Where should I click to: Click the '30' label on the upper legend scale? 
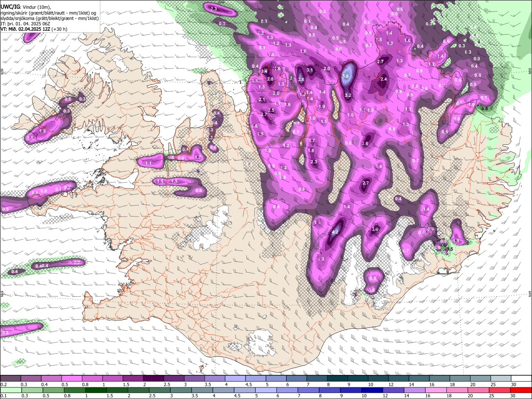pos(514,384)
